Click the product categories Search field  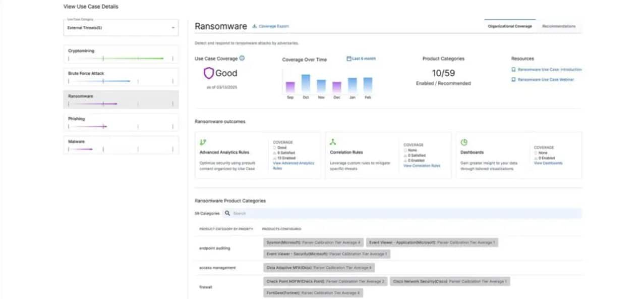click(x=403, y=214)
